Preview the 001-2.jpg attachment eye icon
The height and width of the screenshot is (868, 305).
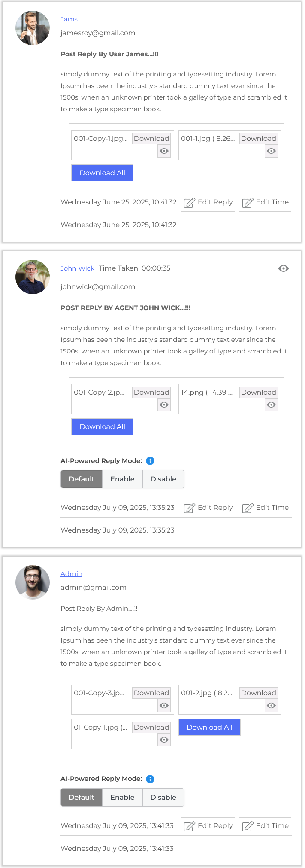pos(271,706)
